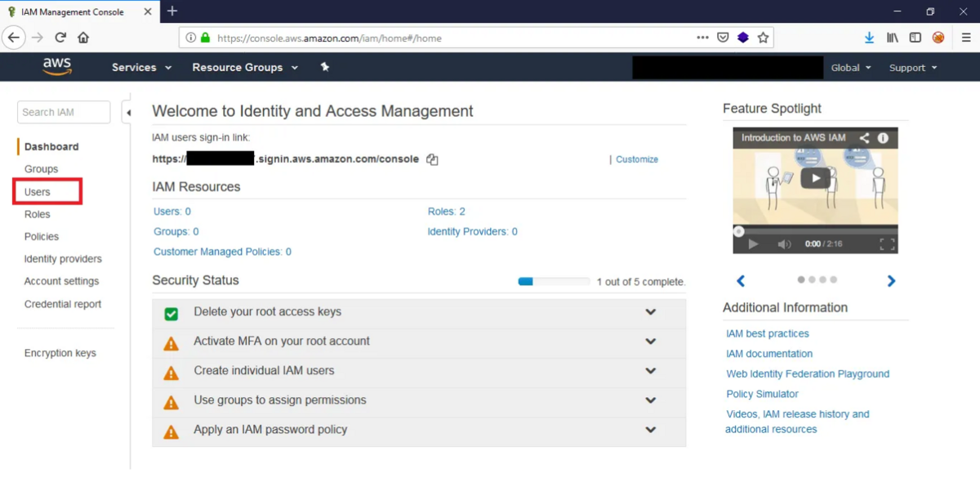Open the Resource Groups dropdown
Screen dimensions: 980x478
(x=245, y=68)
